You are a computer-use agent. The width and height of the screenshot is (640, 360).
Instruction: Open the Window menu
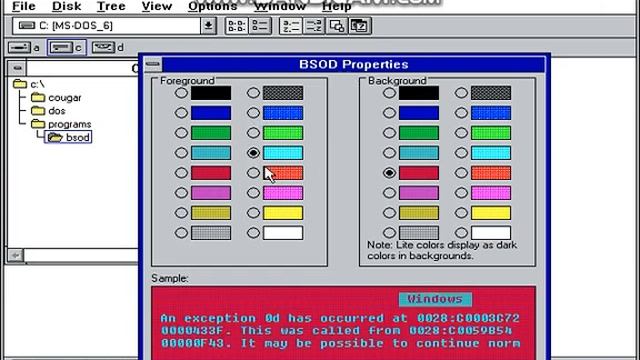click(x=280, y=6)
